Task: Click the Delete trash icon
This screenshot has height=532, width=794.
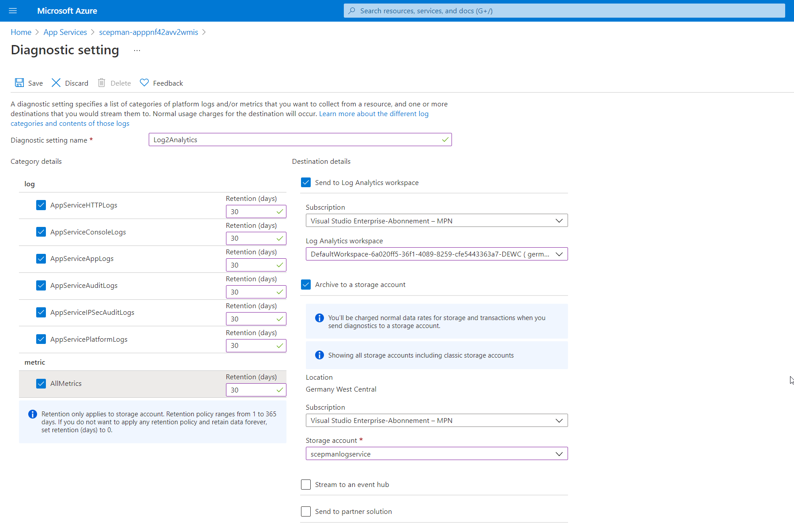Action: click(x=102, y=83)
